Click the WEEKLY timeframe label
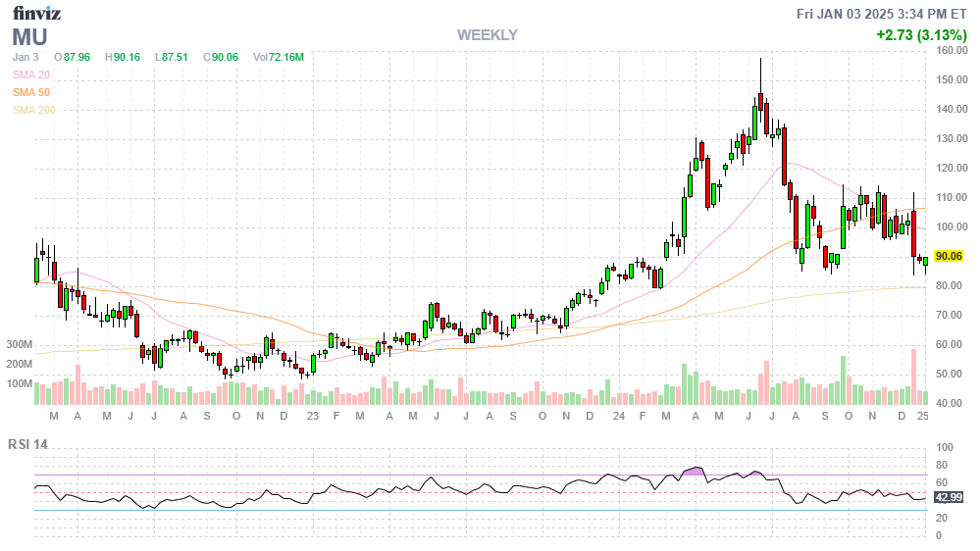This screenshot has height=551, width=980. 487,35
